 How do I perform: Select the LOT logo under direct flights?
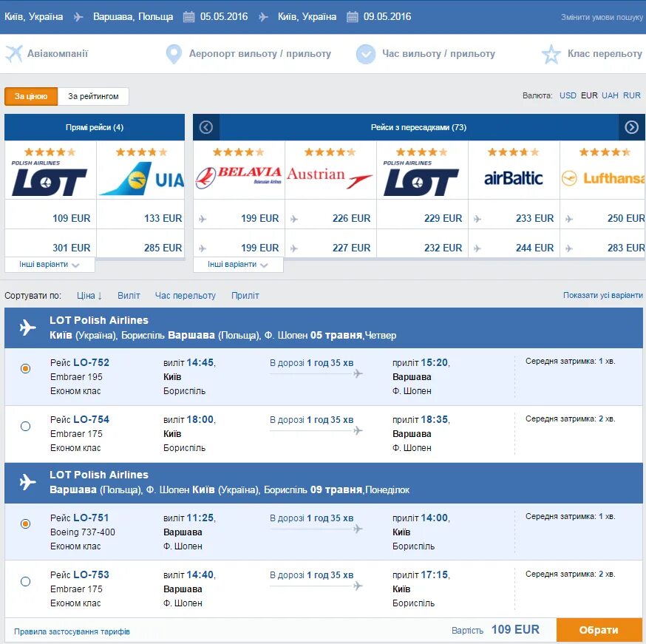click(x=49, y=178)
